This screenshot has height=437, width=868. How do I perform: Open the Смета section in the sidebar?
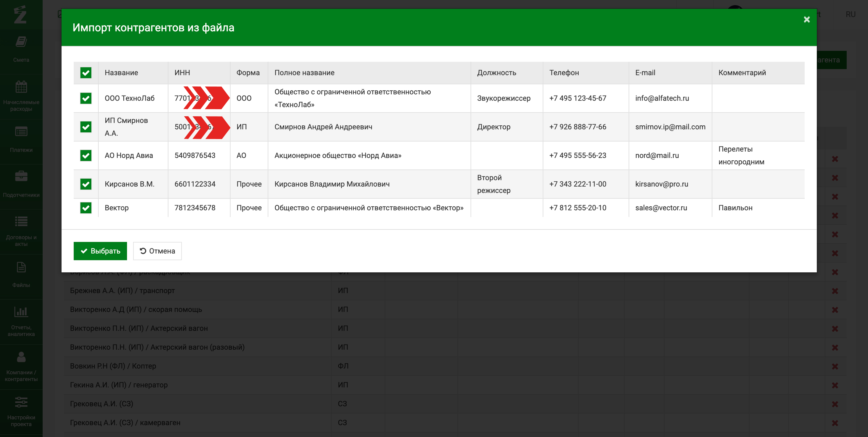[x=21, y=50]
